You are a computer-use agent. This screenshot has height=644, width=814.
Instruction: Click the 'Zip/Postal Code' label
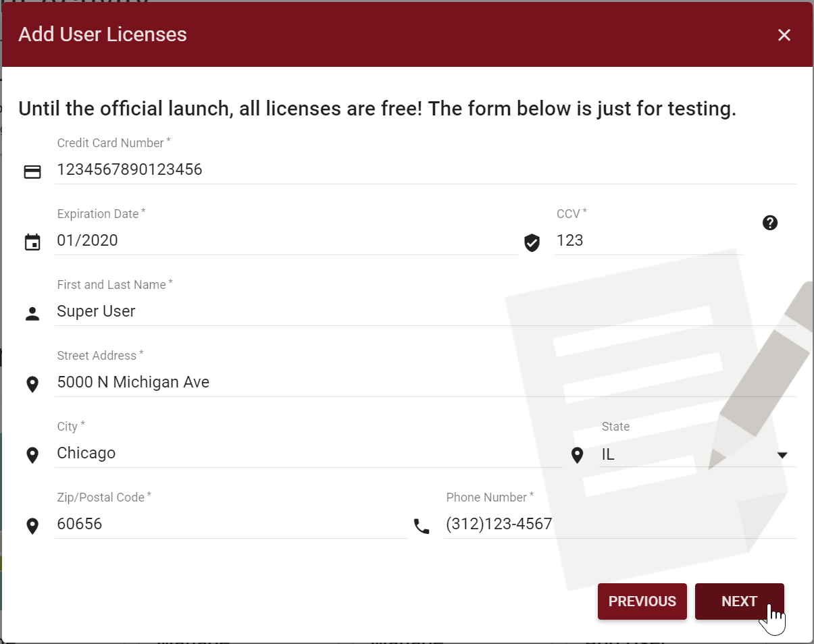pos(104,498)
